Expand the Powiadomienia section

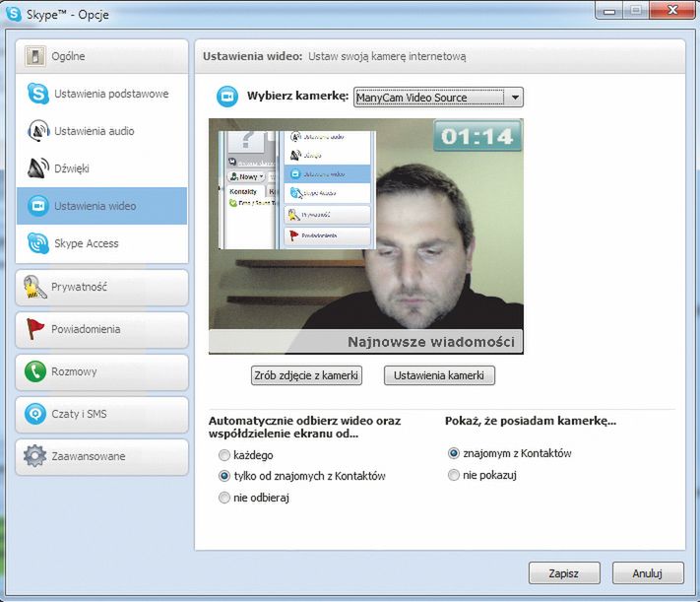pos(101,330)
